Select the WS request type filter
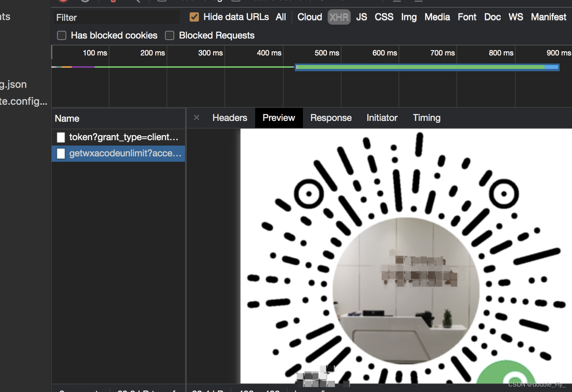This screenshot has width=572, height=392. coord(516,17)
